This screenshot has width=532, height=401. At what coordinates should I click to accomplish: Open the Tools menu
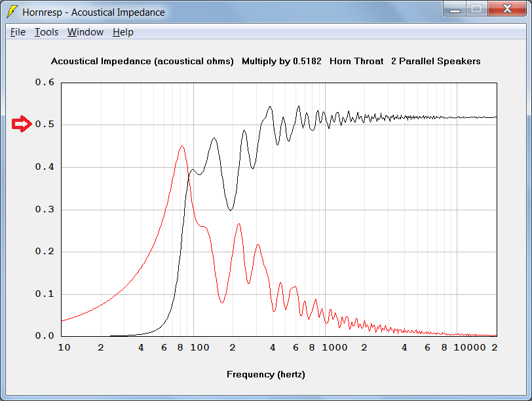(x=47, y=32)
